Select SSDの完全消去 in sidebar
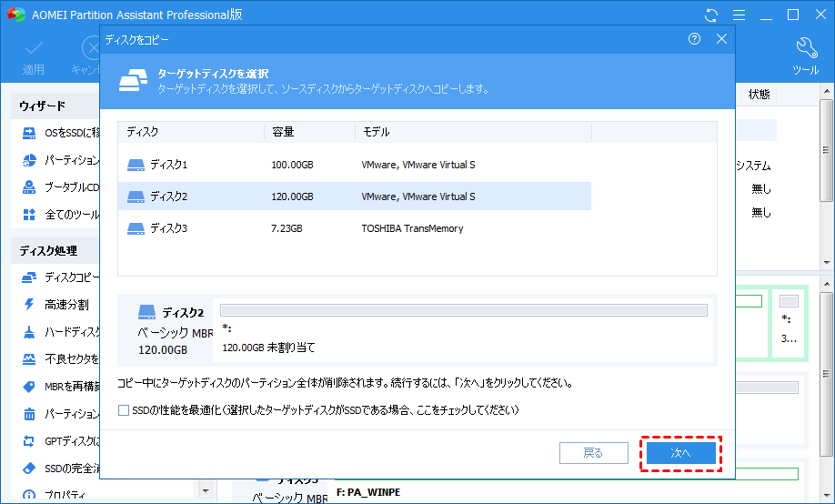The width and height of the screenshot is (835, 504). [x=60, y=469]
